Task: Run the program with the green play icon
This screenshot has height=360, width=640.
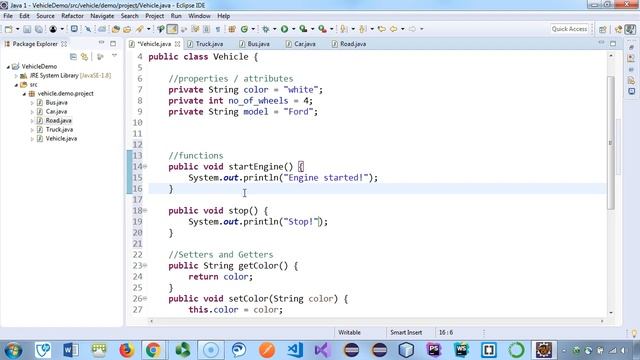Action: pyautogui.click(x=284, y=29)
